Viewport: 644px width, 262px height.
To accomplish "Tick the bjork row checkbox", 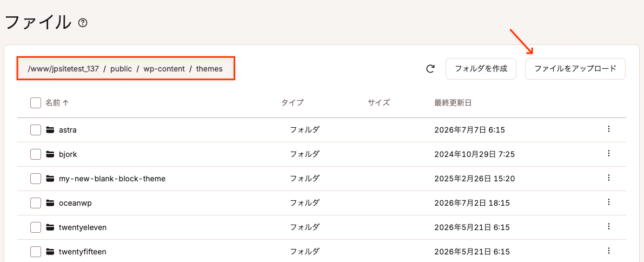I will (x=36, y=154).
